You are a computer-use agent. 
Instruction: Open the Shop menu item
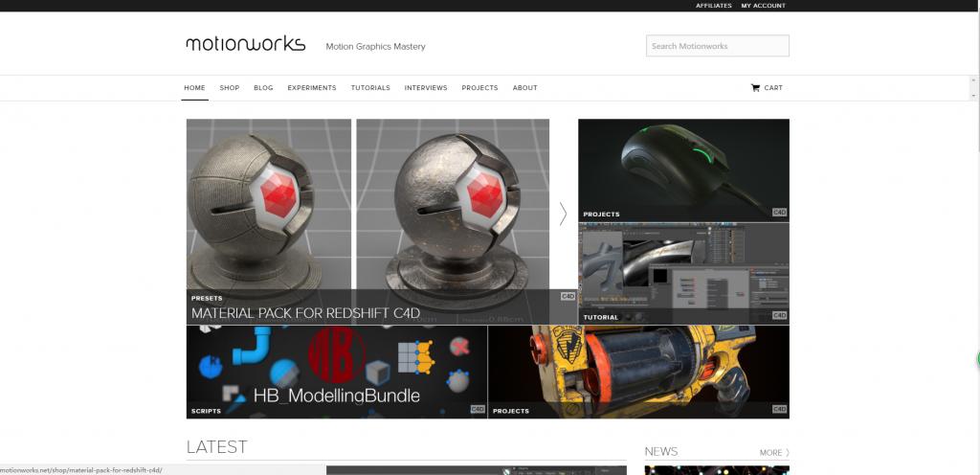point(229,88)
